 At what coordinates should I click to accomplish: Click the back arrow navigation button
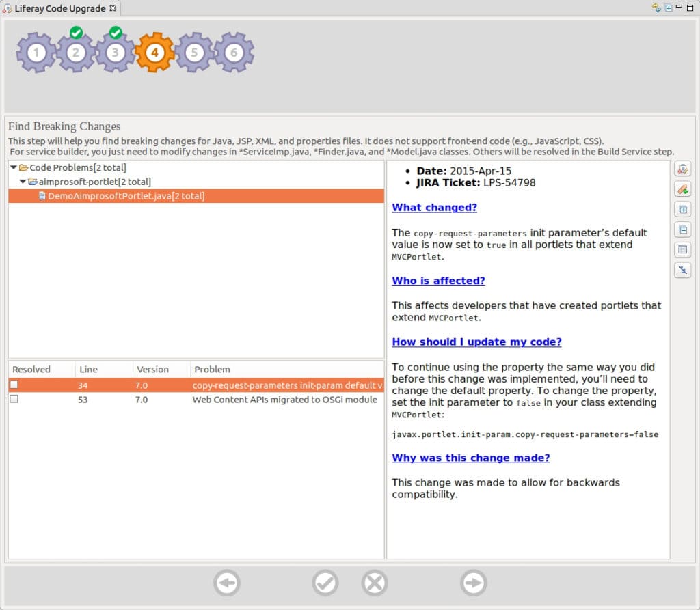pos(227,582)
